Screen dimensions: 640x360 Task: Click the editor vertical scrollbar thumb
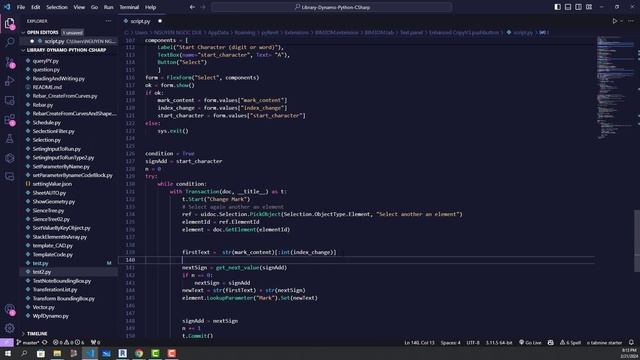[637, 240]
